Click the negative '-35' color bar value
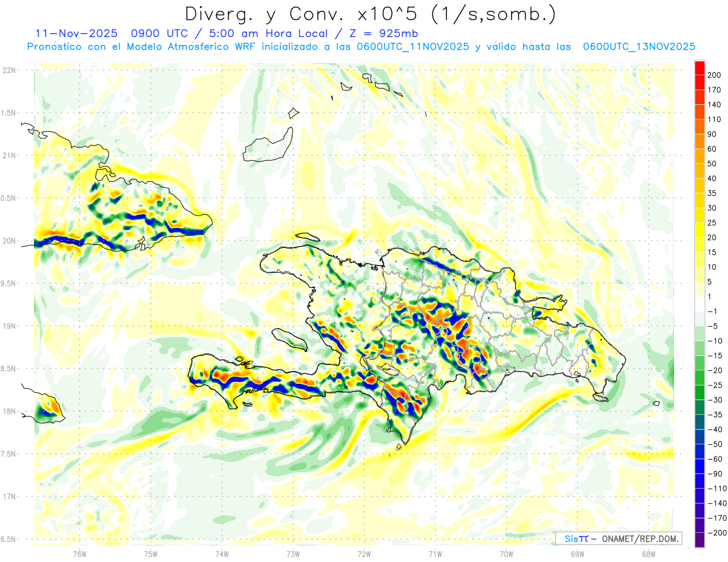728x562 pixels. [x=714, y=415]
